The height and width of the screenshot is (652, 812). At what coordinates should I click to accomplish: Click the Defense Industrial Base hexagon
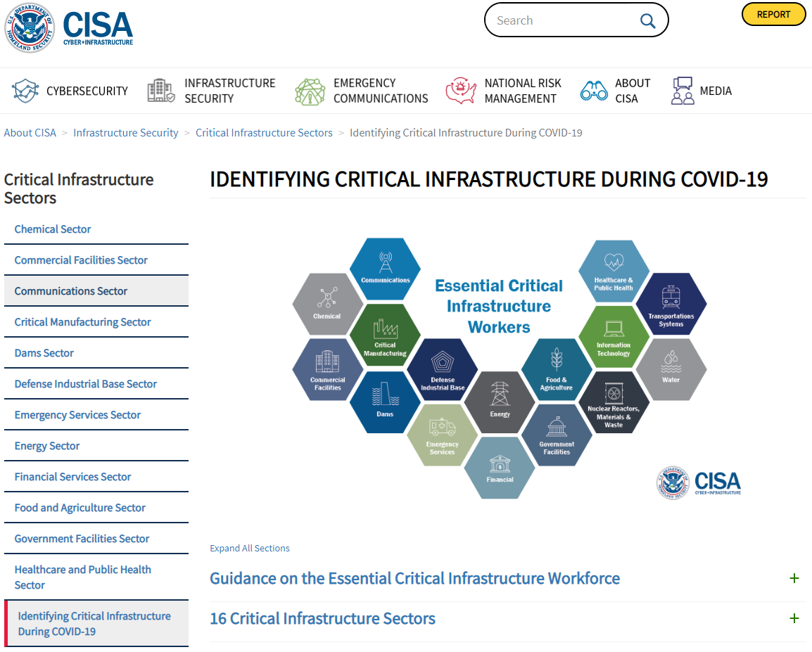click(x=443, y=369)
